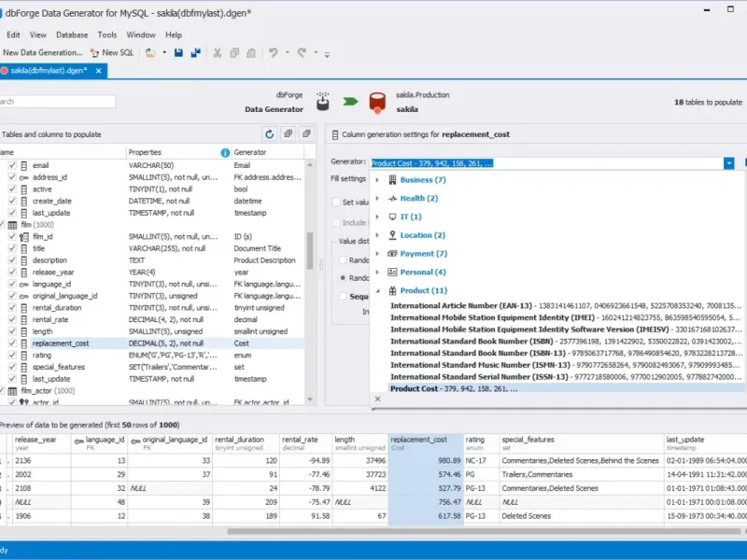Select the replacement_cost row in column tree

(x=61, y=343)
